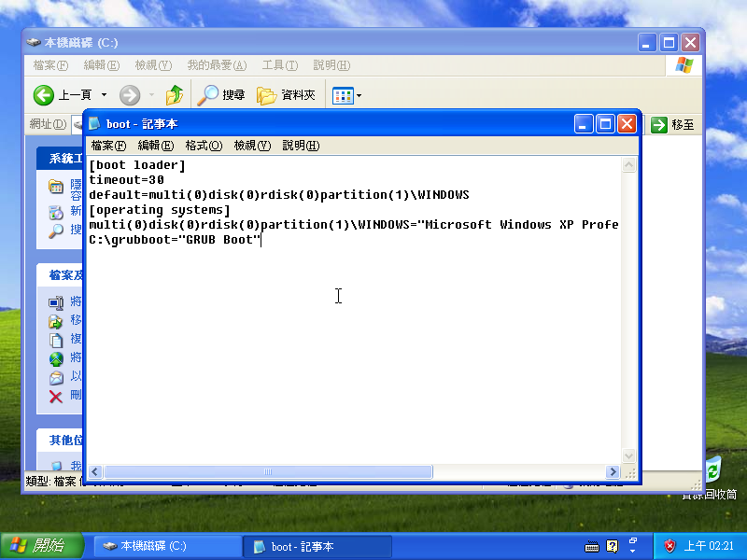Click the delete red X task icon in sidebar
747x560 pixels.
click(x=56, y=397)
